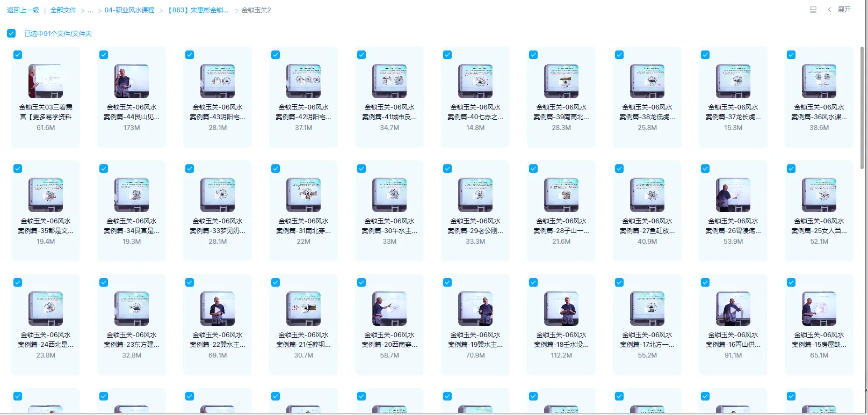Deselect checkbox on 案例篇-30午水主 file
Viewport: 868px width, 415px height.
pos(361,169)
